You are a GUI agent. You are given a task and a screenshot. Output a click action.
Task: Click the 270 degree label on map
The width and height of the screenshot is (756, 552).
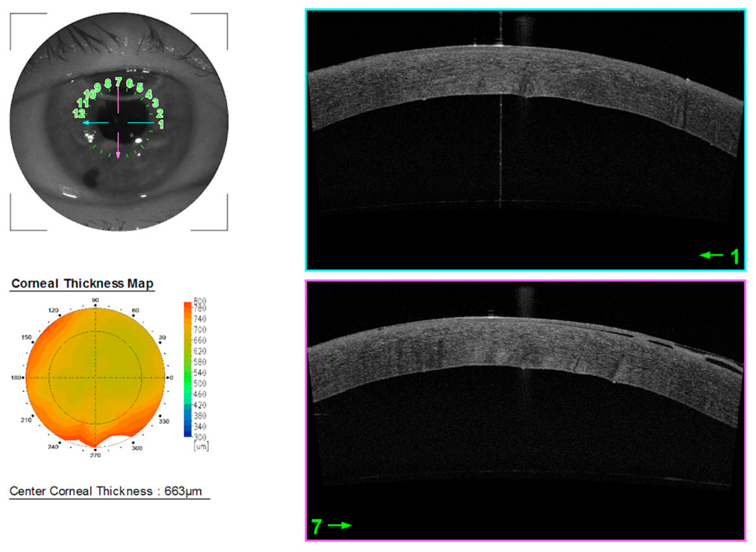95,455
